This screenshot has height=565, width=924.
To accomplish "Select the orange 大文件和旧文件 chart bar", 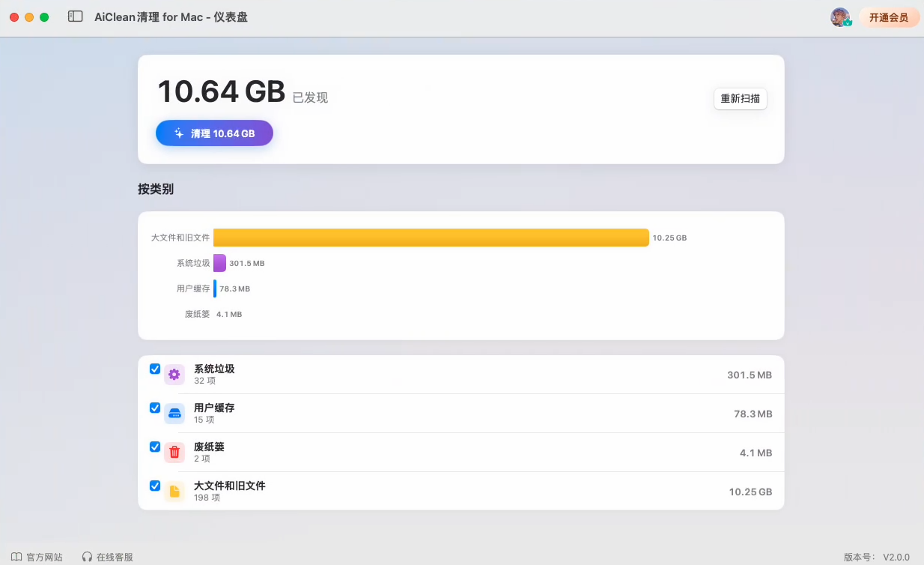I will tap(431, 238).
